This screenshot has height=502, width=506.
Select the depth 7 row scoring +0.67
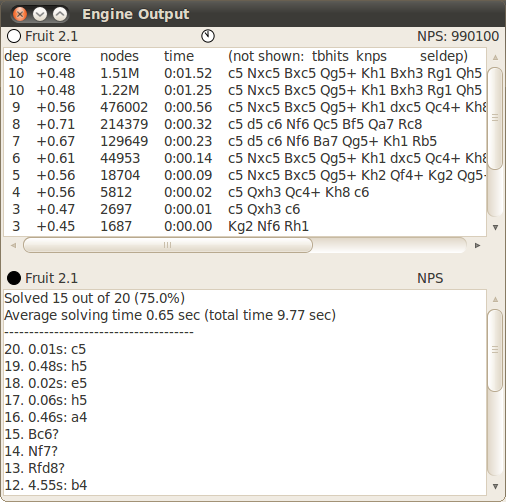[x=245, y=141]
